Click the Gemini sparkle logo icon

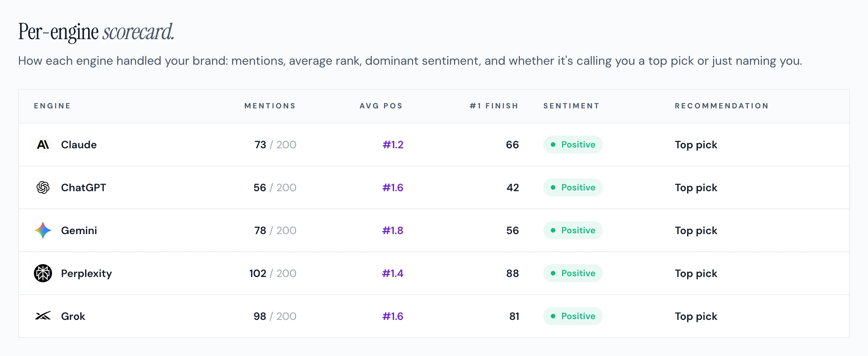tap(43, 230)
